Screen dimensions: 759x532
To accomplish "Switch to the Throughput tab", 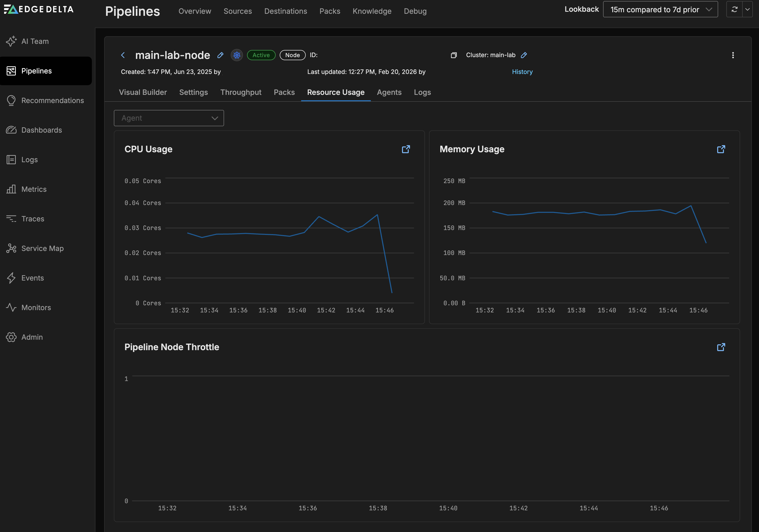I will (x=241, y=92).
